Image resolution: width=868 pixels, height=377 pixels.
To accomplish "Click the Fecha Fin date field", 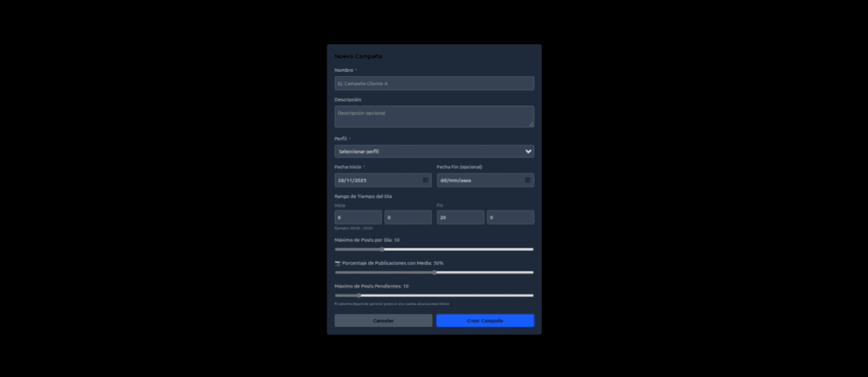I will pos(485,180).
